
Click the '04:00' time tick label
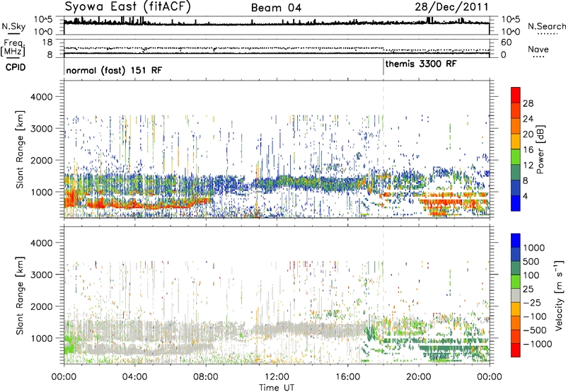[x=135, y=377]
